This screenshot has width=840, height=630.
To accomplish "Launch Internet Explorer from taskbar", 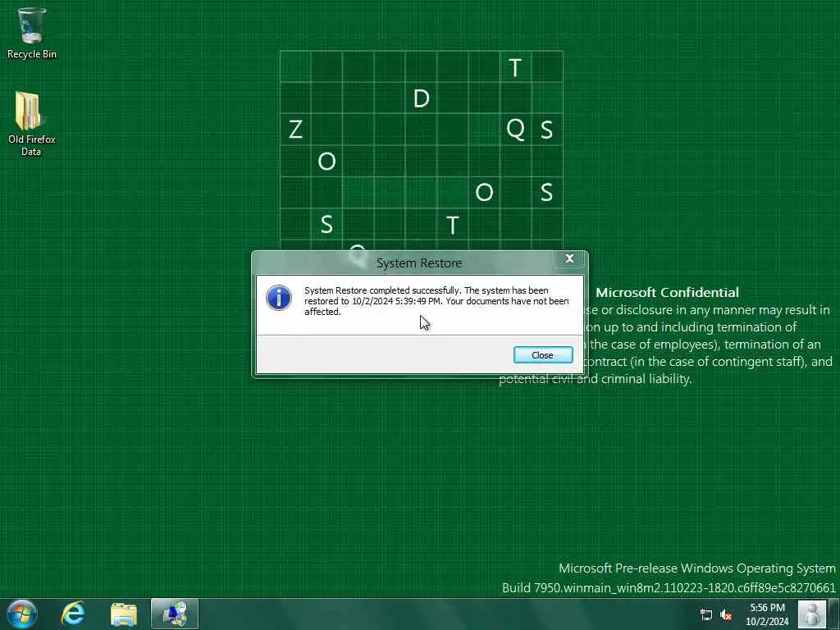I will pos(73,614).
